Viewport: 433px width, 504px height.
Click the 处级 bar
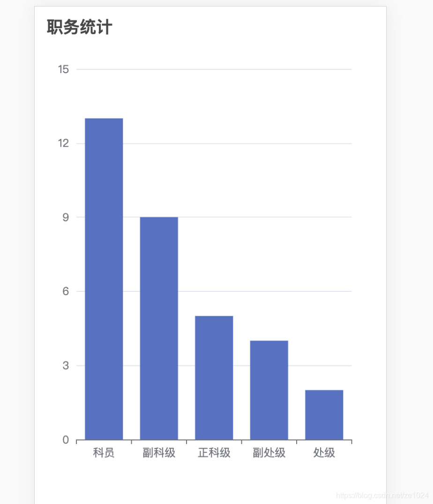tap(324, 415)
